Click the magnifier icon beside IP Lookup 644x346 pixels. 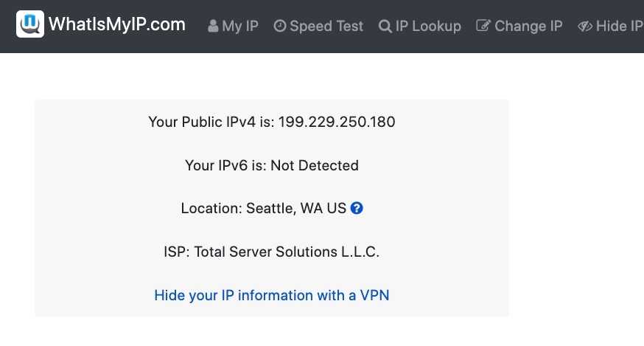(385, 27)
